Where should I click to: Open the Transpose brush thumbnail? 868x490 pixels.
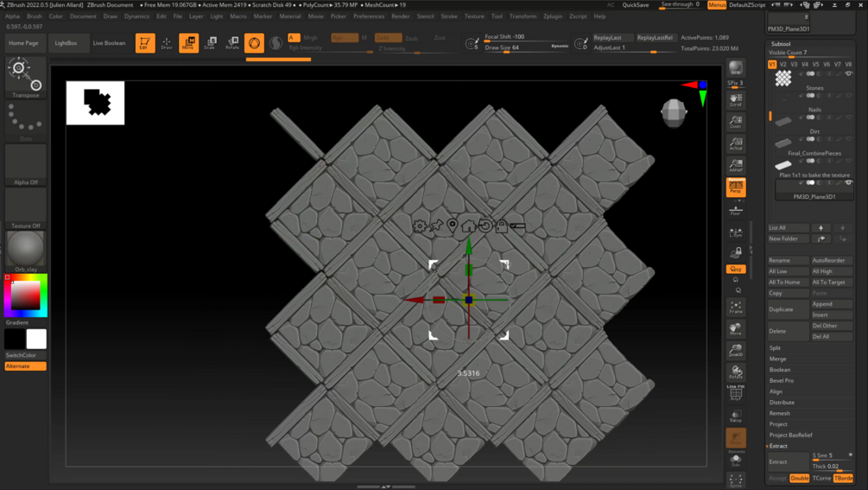coord(25,78)
